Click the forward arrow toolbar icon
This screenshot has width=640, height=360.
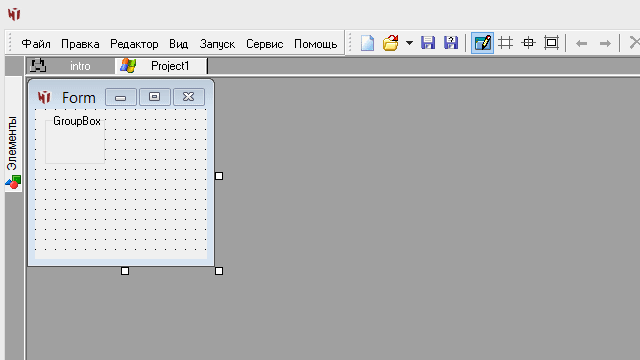coord(605,43)
